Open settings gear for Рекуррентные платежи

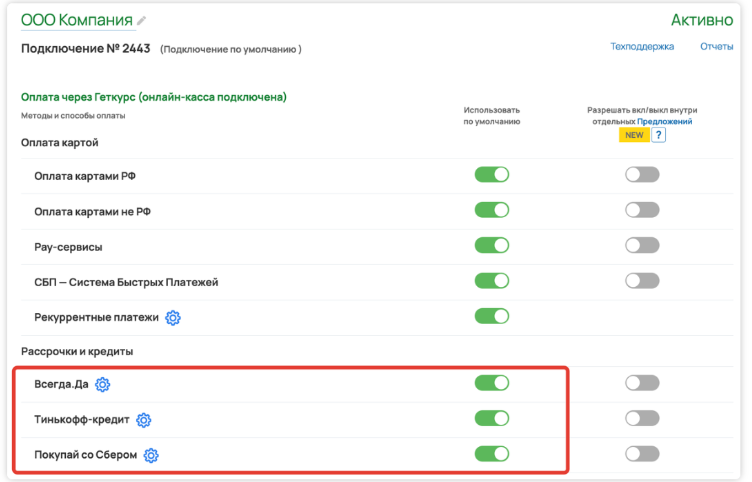[x=173, y=318]
